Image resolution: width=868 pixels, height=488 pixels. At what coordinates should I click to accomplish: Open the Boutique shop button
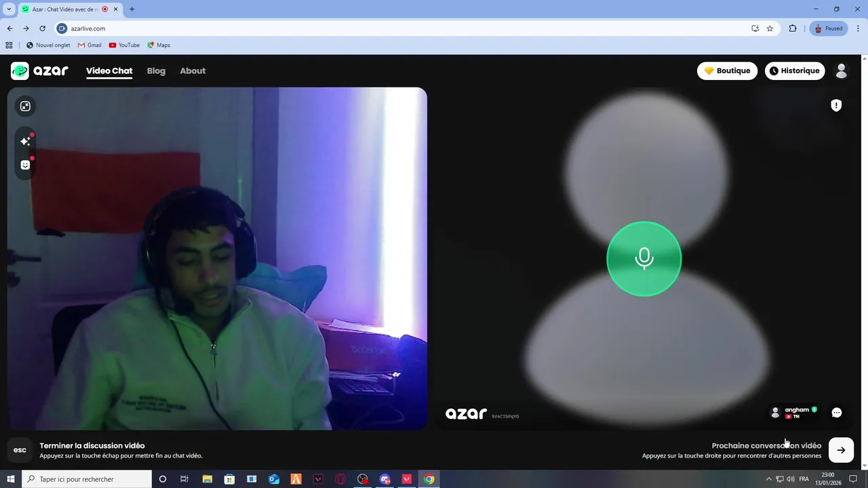[727, 70]
